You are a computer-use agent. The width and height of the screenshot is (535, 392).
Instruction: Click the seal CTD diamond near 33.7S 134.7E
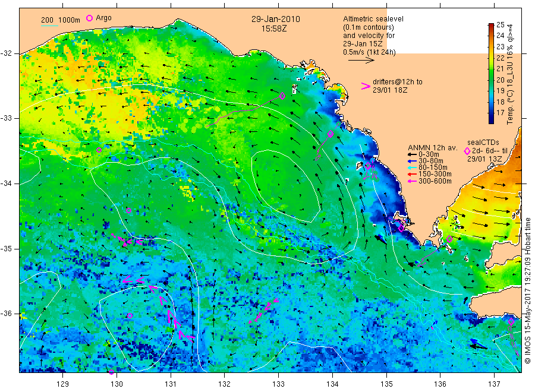(368, 166)
